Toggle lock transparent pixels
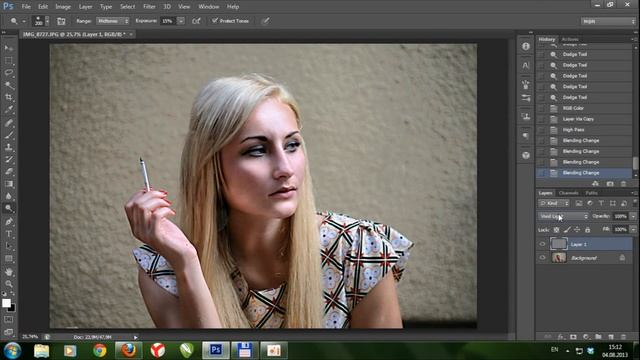The width and height of the screenshot is (640, 360). (556, 230)
